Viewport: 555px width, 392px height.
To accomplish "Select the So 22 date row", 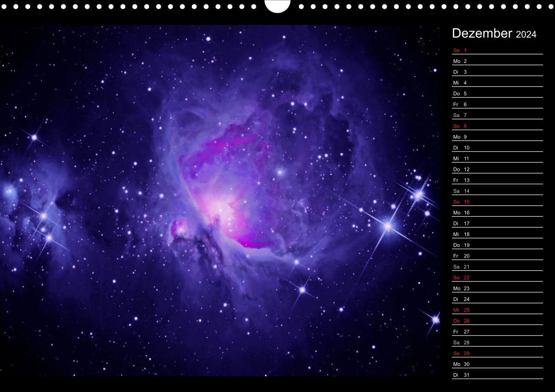I will click(497, 277).
